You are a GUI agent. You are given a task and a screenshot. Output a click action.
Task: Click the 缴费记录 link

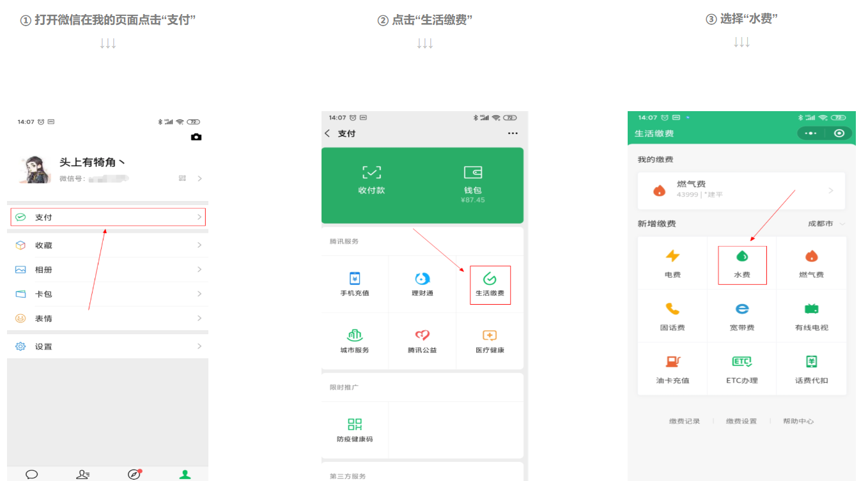point(684,422)
